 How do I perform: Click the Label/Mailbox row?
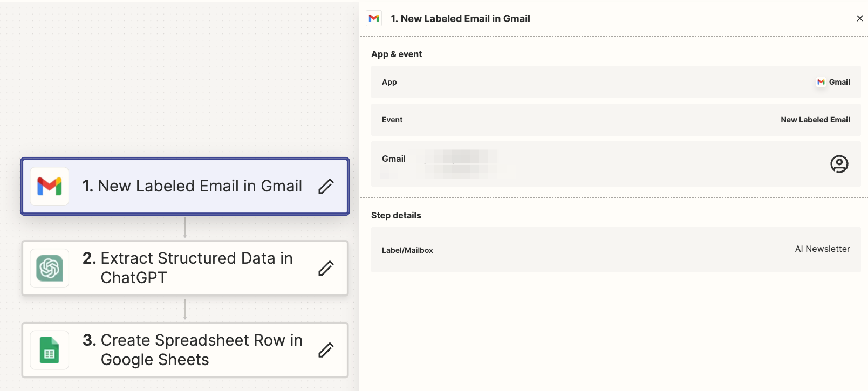tap(616, 250)
